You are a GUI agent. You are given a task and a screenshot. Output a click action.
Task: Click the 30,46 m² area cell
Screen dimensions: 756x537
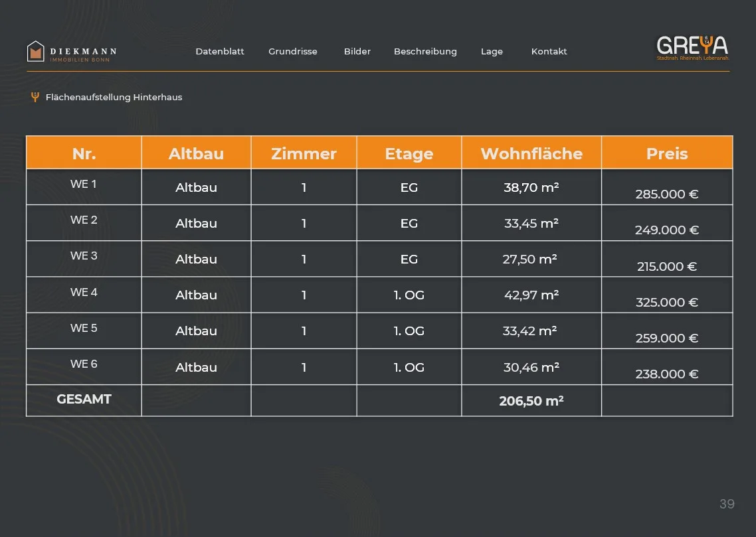coord(531,368)
